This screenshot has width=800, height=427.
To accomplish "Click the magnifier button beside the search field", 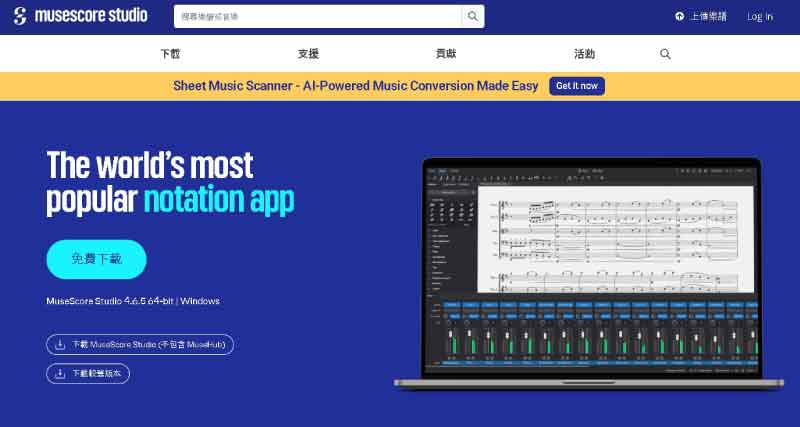I will [x=472, y=17].
